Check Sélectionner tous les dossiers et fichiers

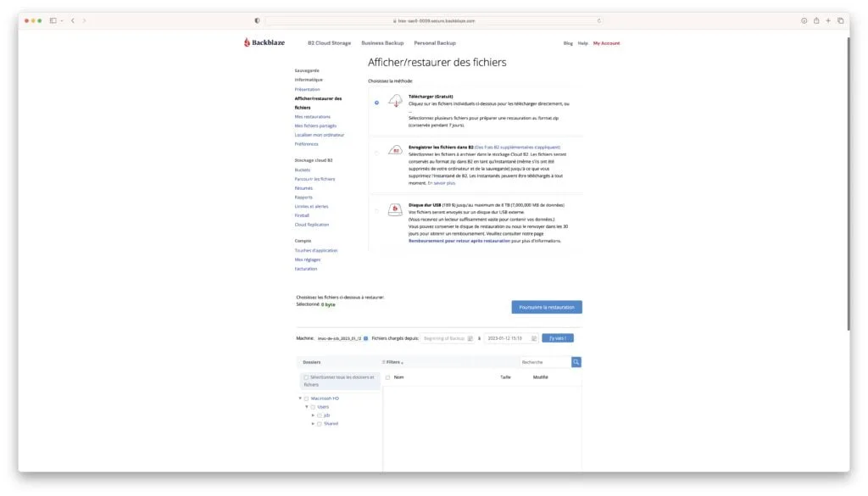[x=305, y=378]
